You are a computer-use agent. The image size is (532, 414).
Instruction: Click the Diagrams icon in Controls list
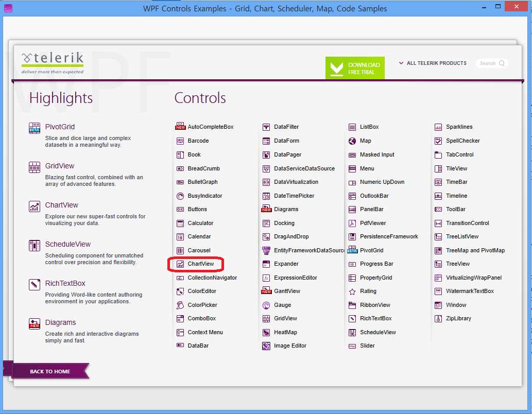point(266,209)
